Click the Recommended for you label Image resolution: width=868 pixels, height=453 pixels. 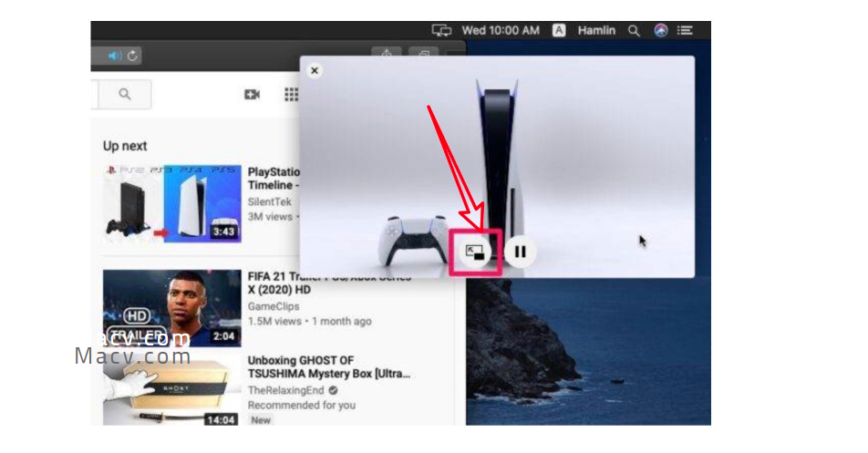click(x=302, y=406)
